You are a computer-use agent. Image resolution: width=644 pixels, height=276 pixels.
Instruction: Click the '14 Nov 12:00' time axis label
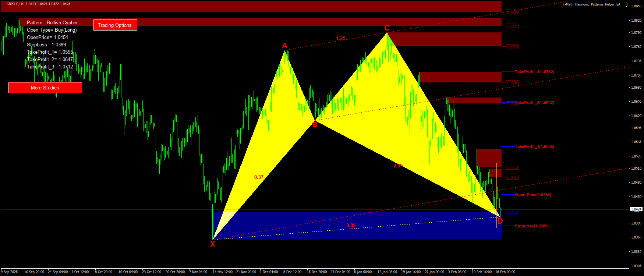[223, 272]
